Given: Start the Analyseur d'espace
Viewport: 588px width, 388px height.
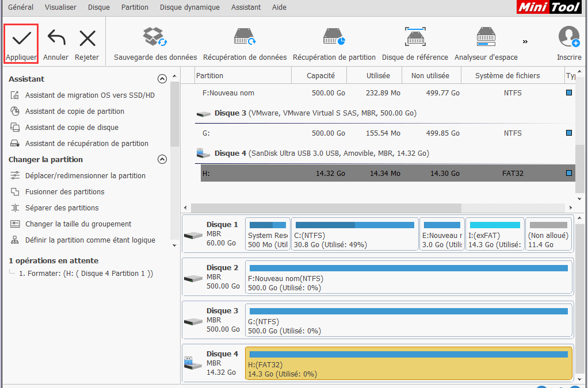Looking at the screenshot, I should tap(486, 36).
